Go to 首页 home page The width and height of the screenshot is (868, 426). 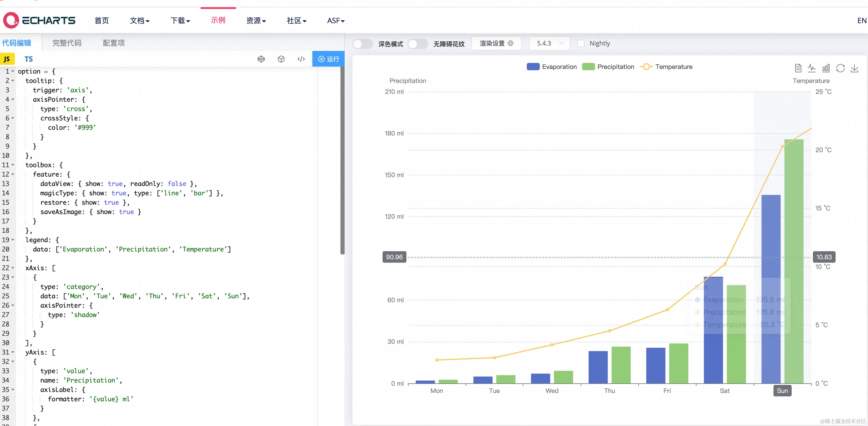tap(102, 21)
